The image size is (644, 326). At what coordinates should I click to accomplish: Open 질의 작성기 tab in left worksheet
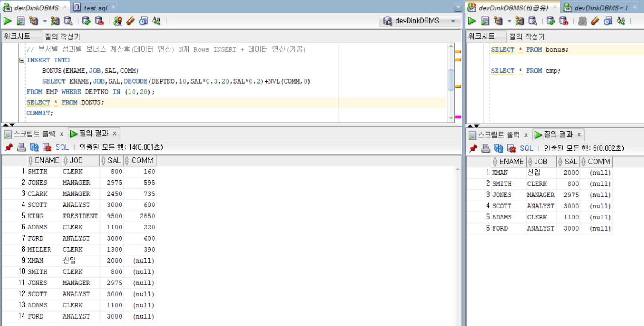pyautogui.click(x=62, y=36)
